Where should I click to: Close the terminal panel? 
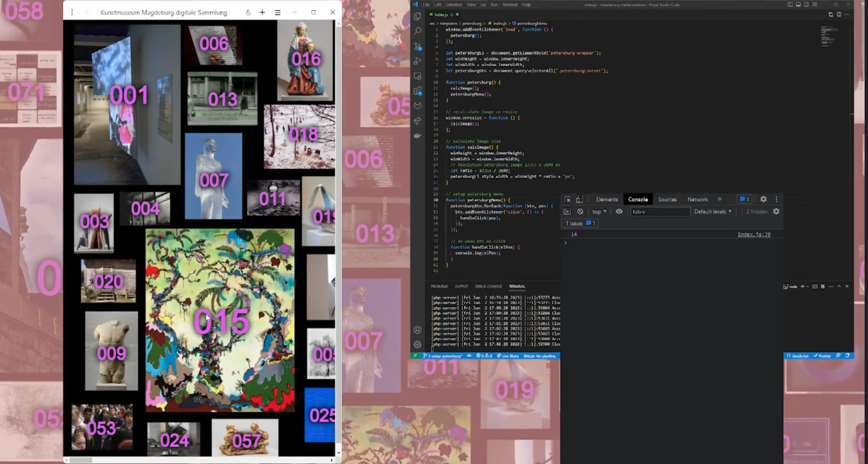click(x=847, y=286)
